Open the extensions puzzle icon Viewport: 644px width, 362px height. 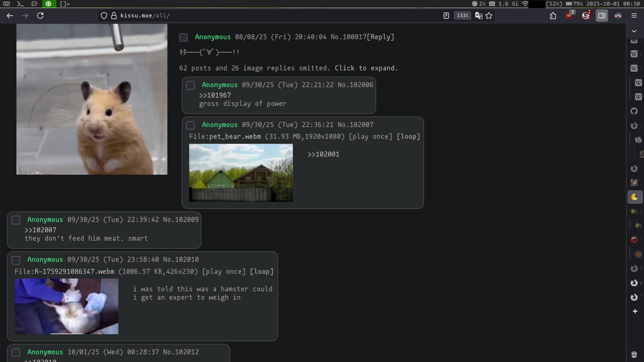coord(553,16)
